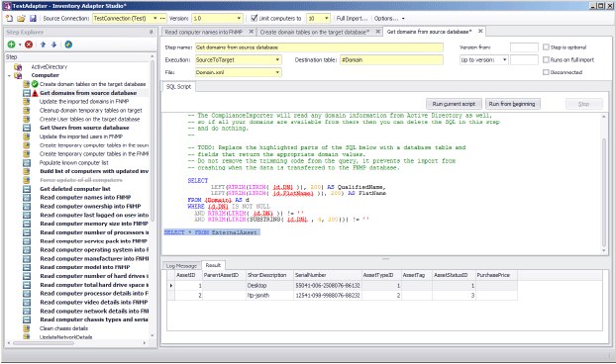Enable the Step is optional checkbox
Image resolution: width=616 pixels, height=364 pixels.
(546, 47)
